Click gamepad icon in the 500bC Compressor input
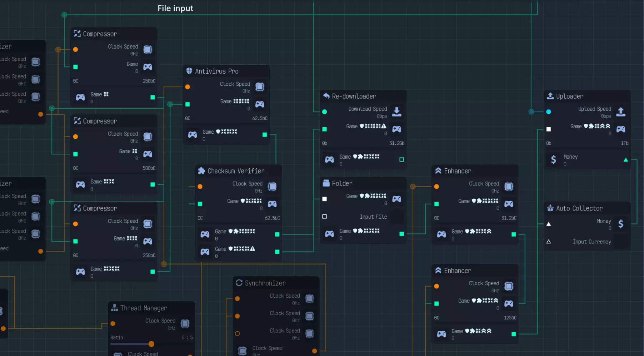This screenshot has height=356, width=644. [x=148, y=154]
